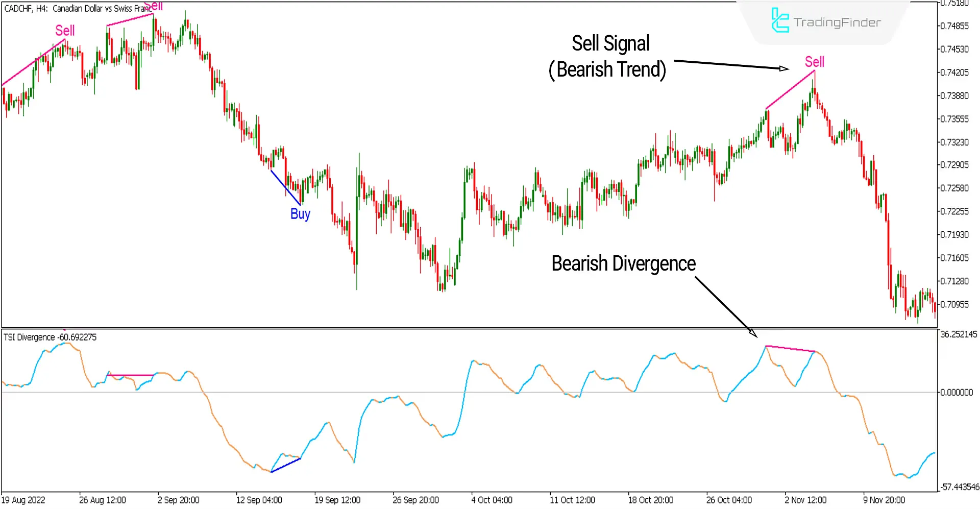Select the first pink Sell label on the chart
980x509 pixels.
[65, 31]
